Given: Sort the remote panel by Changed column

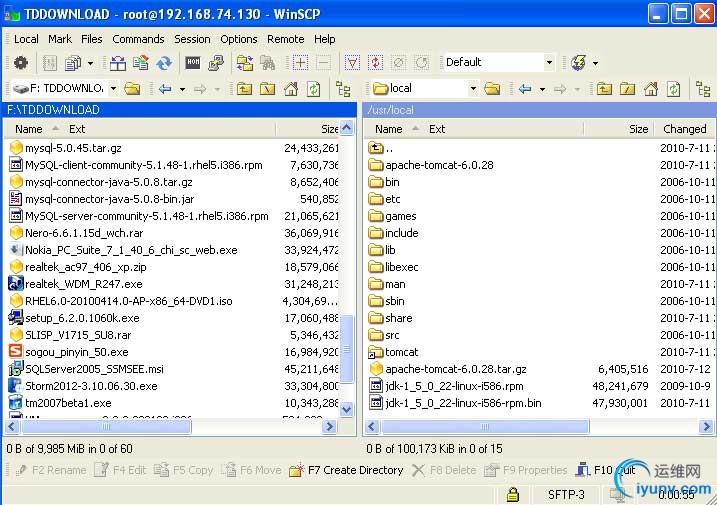Looking at the screenshot, I should click(x=685, y=129).
